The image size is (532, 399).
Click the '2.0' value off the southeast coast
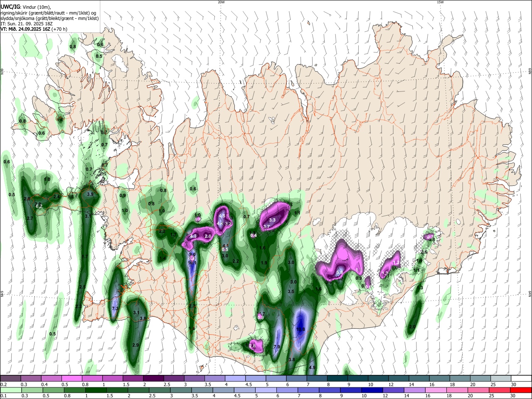point(412,327)
